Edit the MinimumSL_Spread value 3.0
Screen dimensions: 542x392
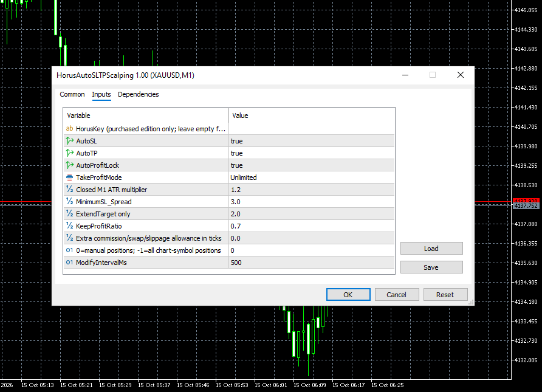coord(312,202)
